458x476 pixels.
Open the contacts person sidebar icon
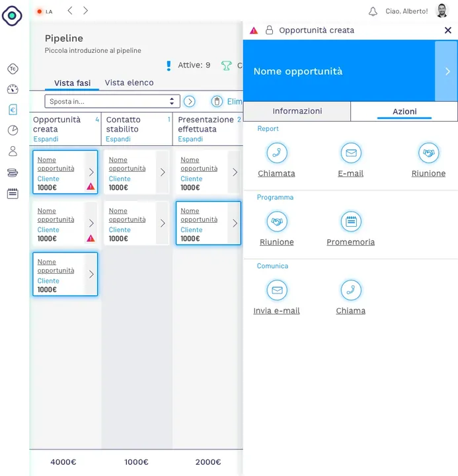[x=13, y=151]
